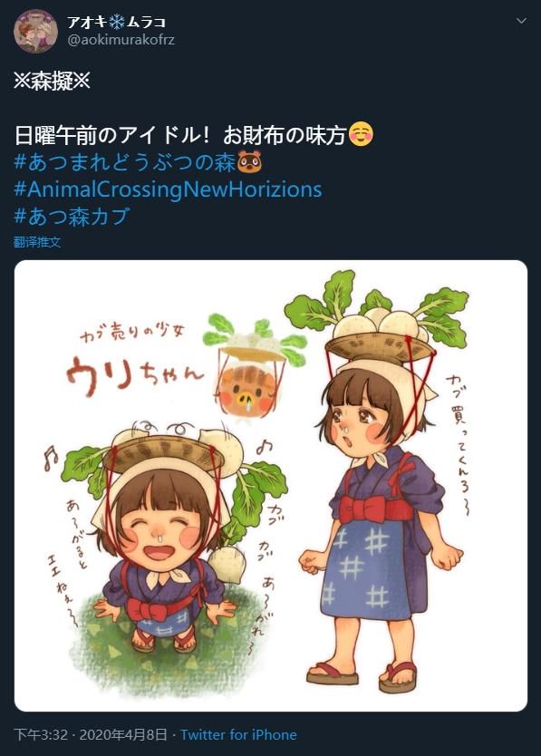Click the display name アオキ❄ムラコ
Screen dimensions: 541x756
click(116, 22)
